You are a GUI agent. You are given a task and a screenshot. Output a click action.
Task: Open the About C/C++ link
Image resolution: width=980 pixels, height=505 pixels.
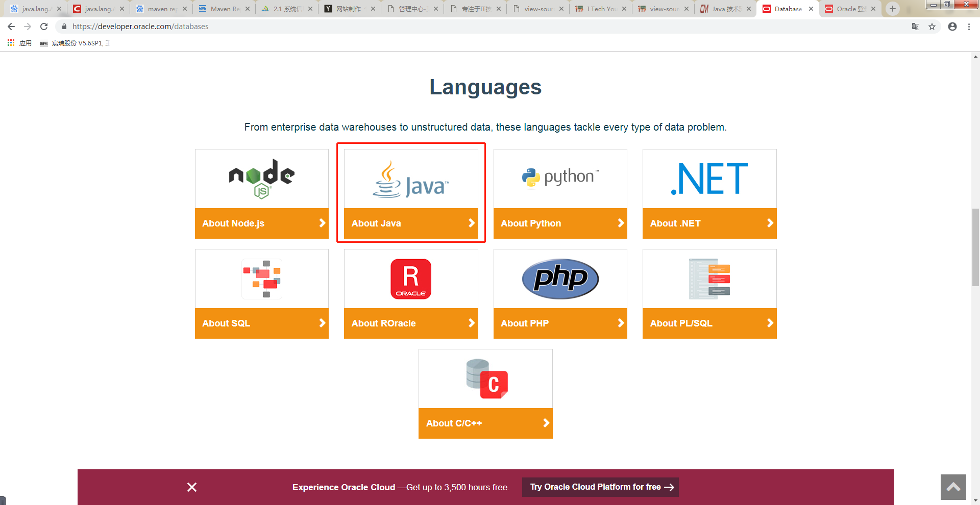[485, 423]
